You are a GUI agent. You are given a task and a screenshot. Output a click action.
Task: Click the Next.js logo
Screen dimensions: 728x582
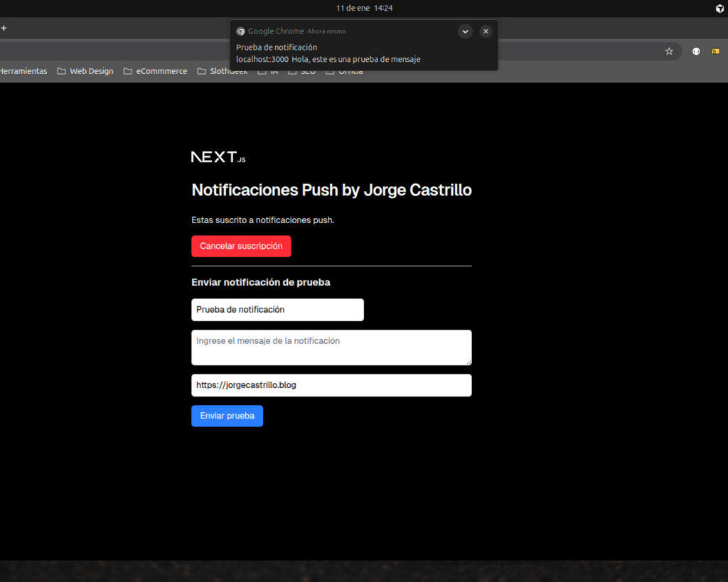(x=218, y=157)
